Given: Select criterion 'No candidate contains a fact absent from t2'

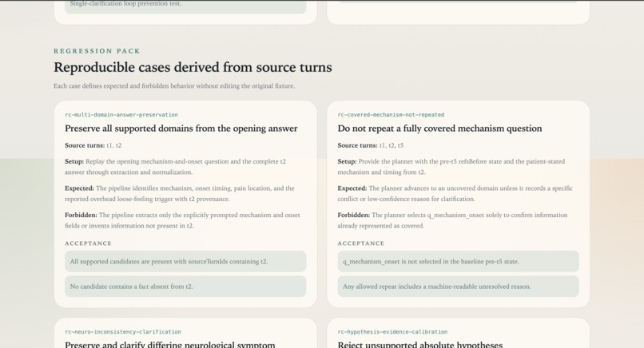Looking at the screenshot, I should click(x=185, y=287).
